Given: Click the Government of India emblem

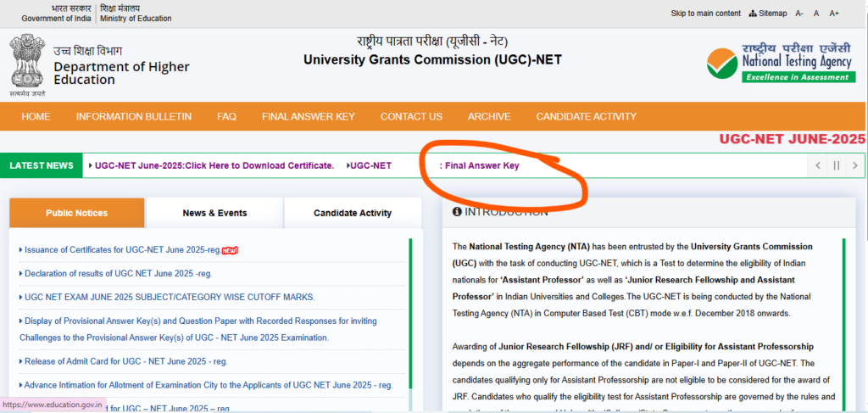Looking at the screenshot, I should tap(25, 61).
